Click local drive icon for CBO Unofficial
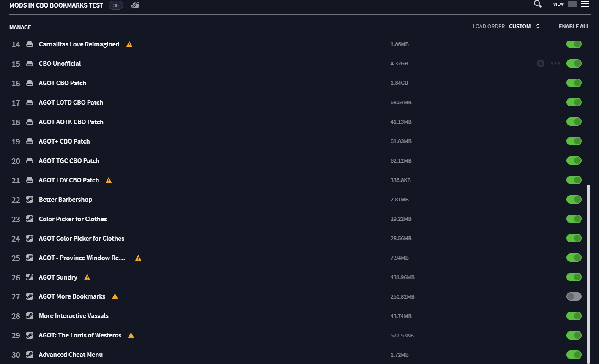The height and width of the screenshot is (364, 599). pos(30,64)
